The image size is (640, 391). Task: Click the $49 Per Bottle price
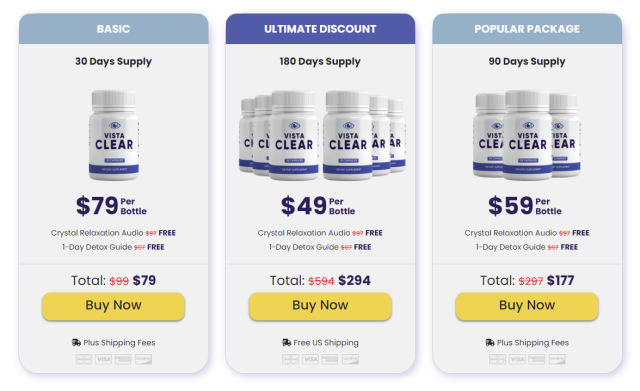[x=318, y=206]
